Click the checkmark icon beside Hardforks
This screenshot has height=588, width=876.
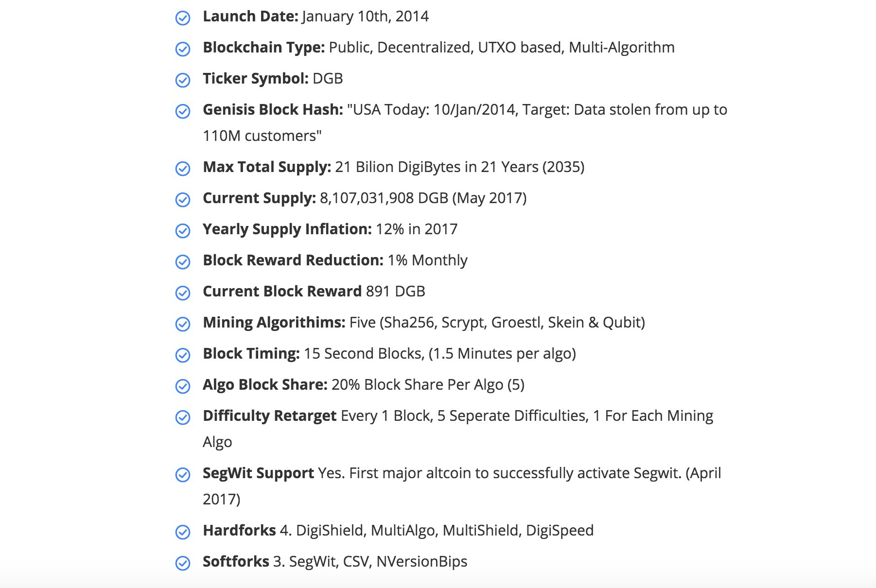(183, 532)
